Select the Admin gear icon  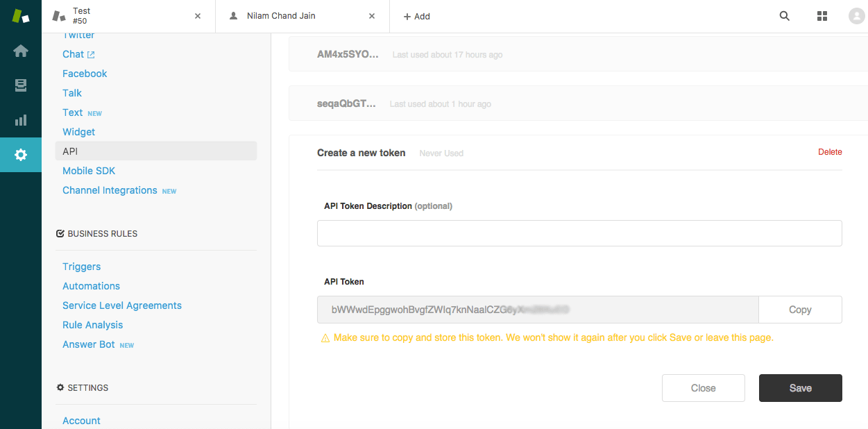[21, 155]
